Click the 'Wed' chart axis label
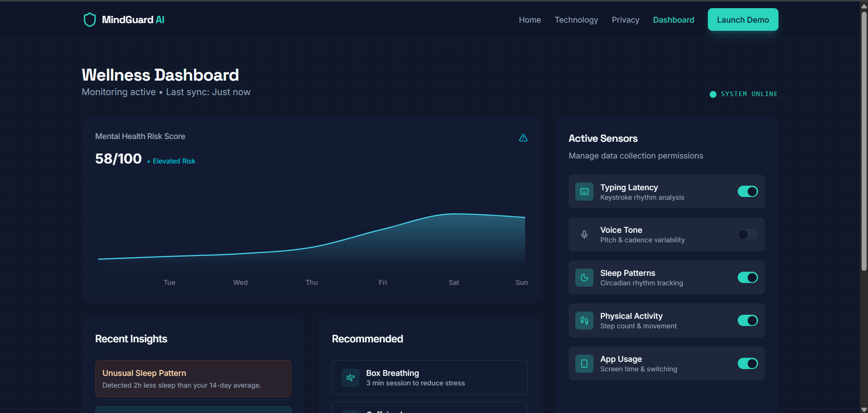Screen dimensions: 868x413 pyautogui.click(x=240, y=283)
